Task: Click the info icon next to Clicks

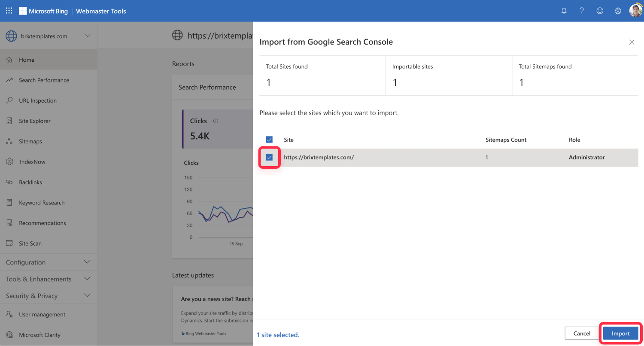Action: click(x=216, y=121)
